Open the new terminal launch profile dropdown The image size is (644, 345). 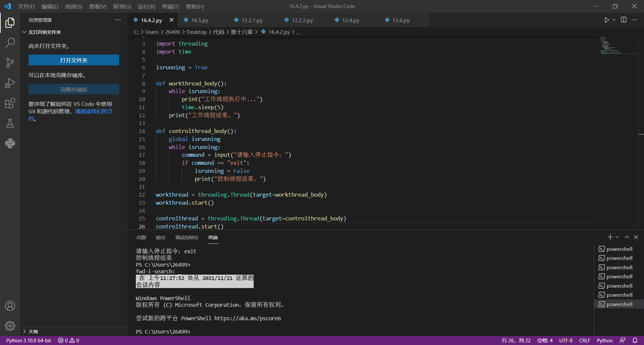pyautogui.click(x=617, y=237)
